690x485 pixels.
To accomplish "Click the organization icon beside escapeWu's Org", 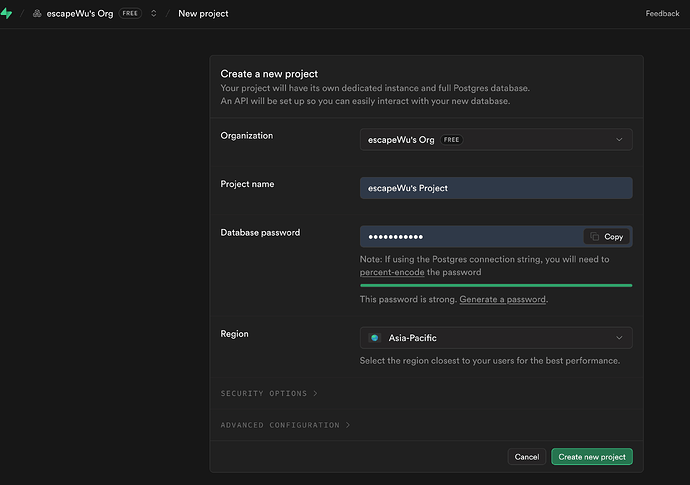I will 37,14.
